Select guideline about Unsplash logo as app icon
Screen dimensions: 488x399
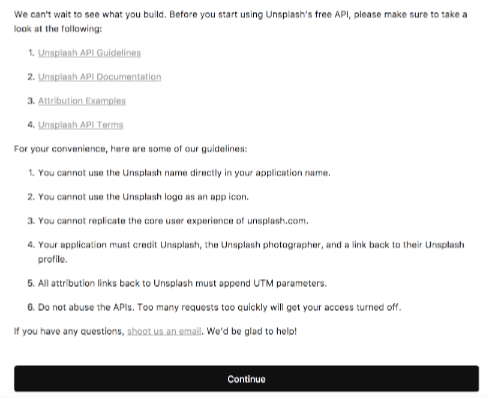143,197
